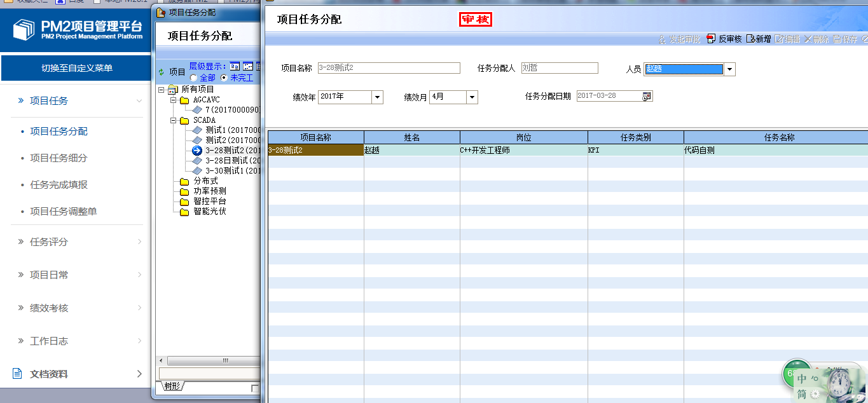
Task: Click the 新增 document icon
Action: coord(750,39)
